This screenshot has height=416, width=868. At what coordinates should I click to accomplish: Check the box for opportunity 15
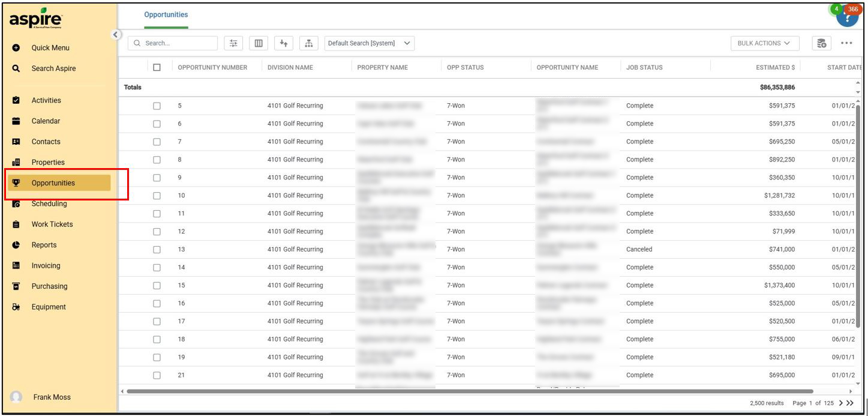[x=157, y=286]
